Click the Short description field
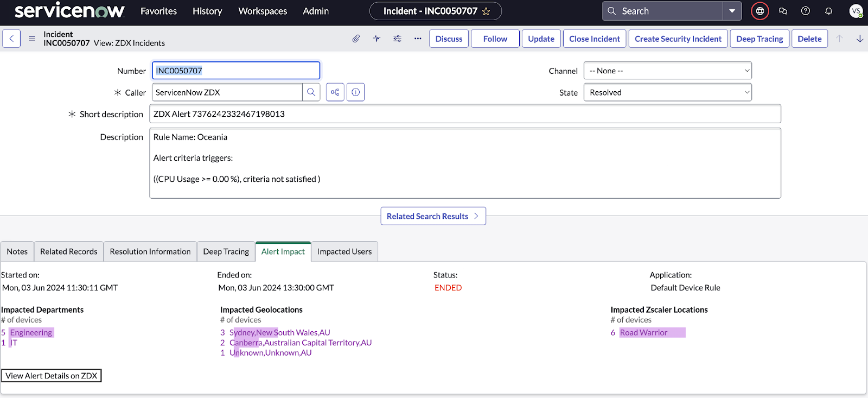This screenshot has width=868, height=398. [x=465, y=114]
